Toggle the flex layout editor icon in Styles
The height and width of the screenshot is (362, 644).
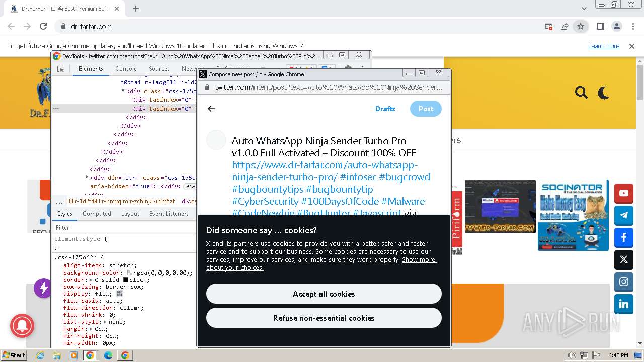pyautogui.click(x=120, y=294)
